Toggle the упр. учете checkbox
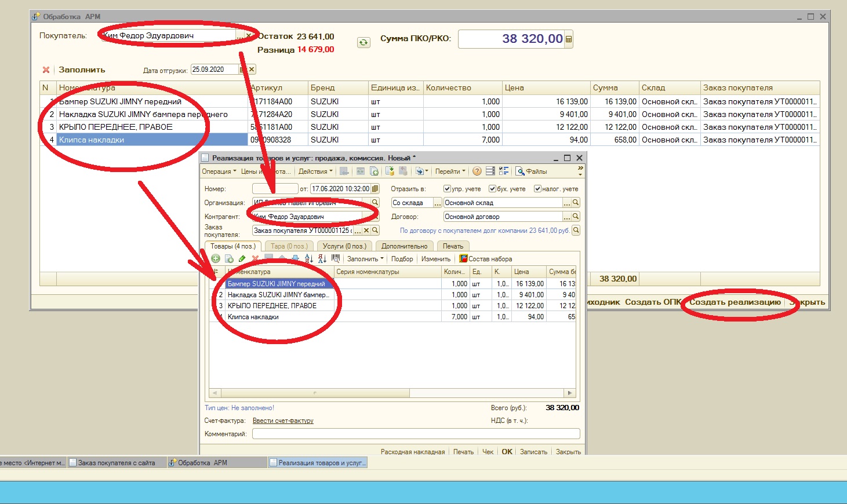The height and width of the screenshot is (504, 847). [447, 189]
